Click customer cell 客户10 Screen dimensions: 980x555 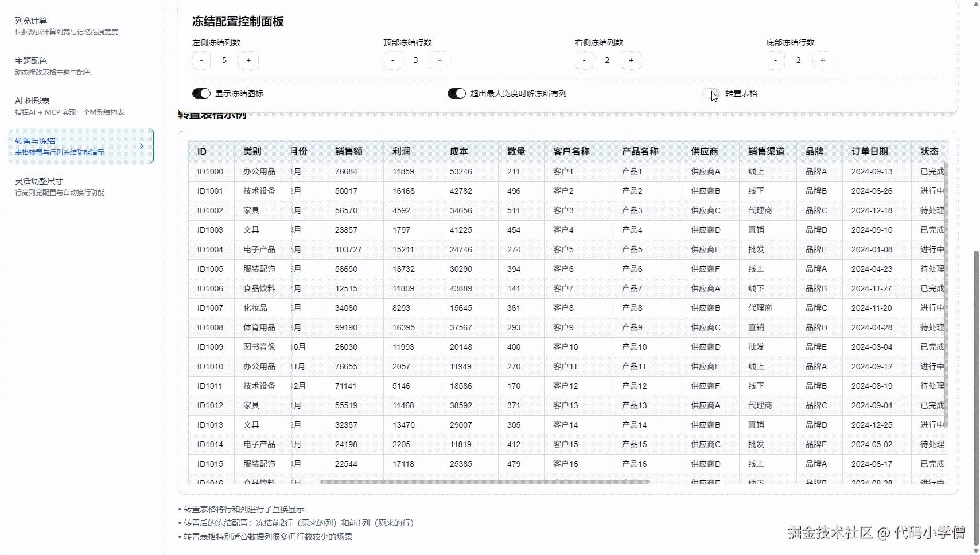point(578,347)
